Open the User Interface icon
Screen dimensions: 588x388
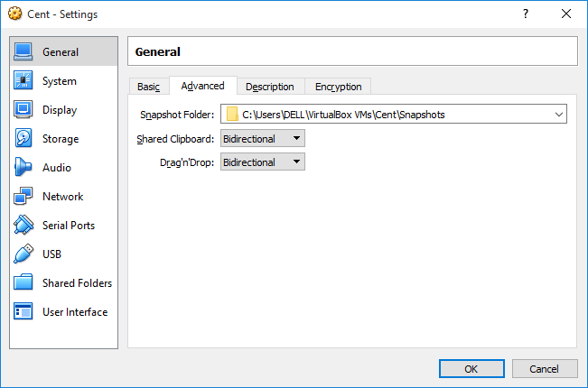23,311
